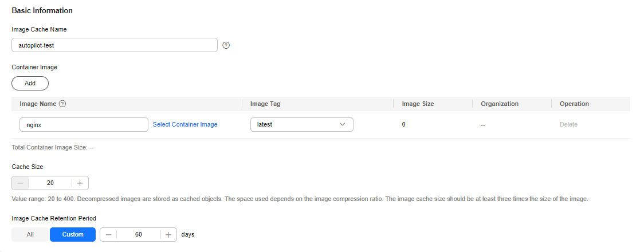Focus the Image Cache Name input field
Screen dimensions: 644x252
click(115, 45)
